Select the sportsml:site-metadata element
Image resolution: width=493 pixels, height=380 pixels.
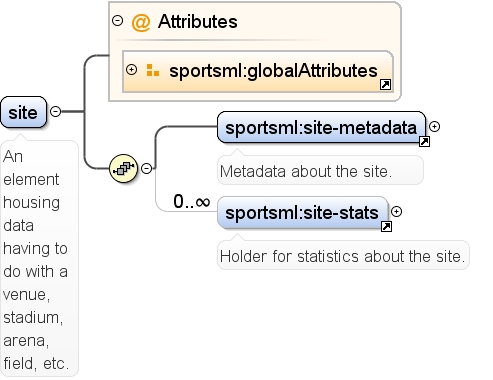pos(321,128)
